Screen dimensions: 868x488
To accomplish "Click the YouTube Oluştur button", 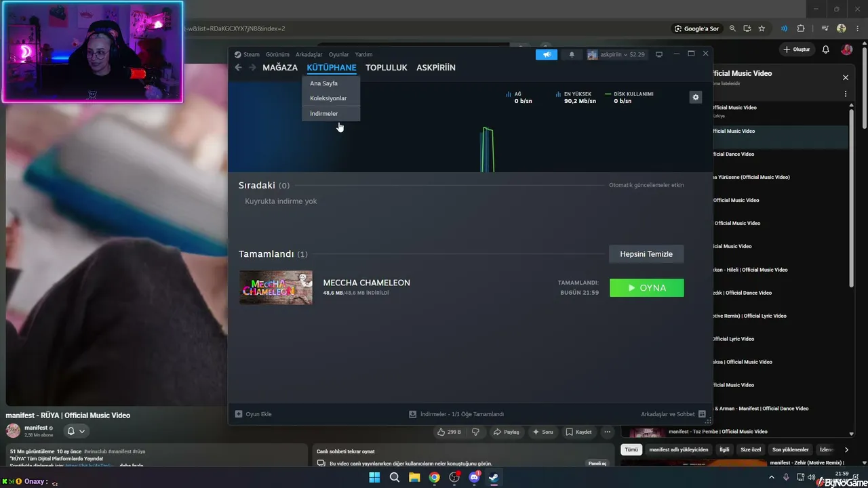I will [x=797, y=49].
